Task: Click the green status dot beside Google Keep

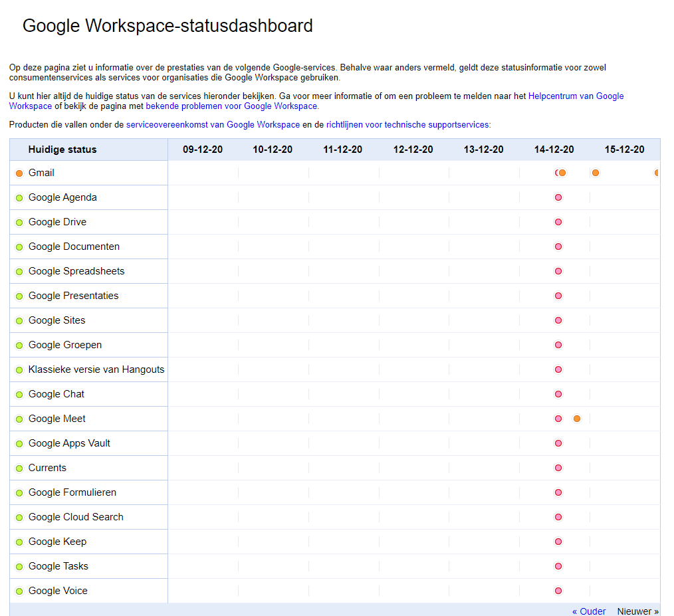Action: coord(19,542)
